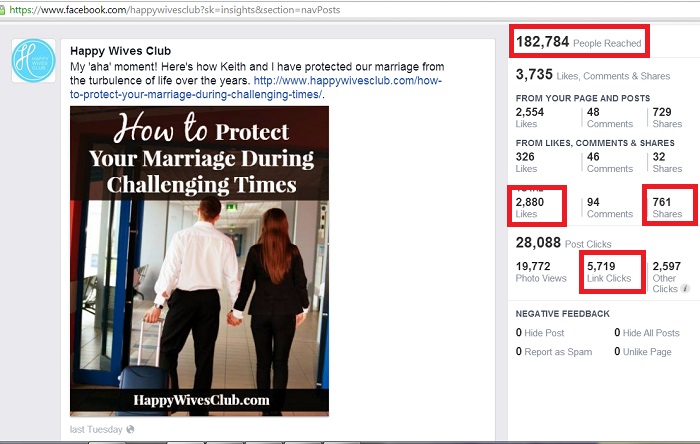Click the Unlike Page feedback count

(643, 352)
